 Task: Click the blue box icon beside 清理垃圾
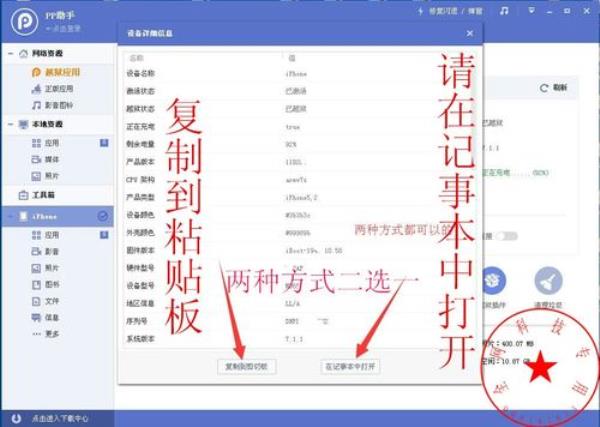pos(494,281)
